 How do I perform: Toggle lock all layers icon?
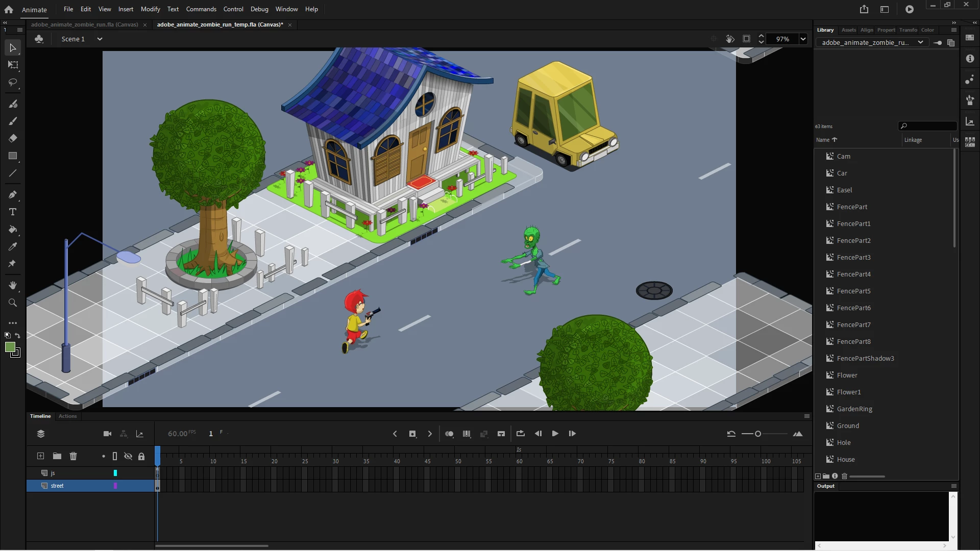tap(141, 456)
